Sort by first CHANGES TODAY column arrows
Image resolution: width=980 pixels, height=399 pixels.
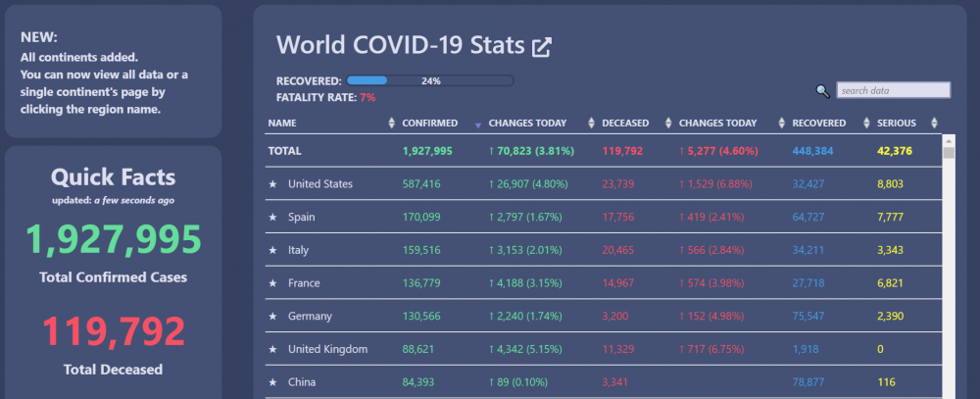coord(592,124)
